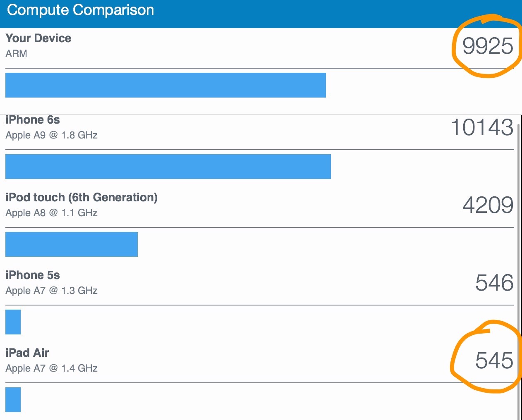Click the Apple A9 @ 1.8 GHz text
The image size is (522, 420).
click(x=52, y=135)
